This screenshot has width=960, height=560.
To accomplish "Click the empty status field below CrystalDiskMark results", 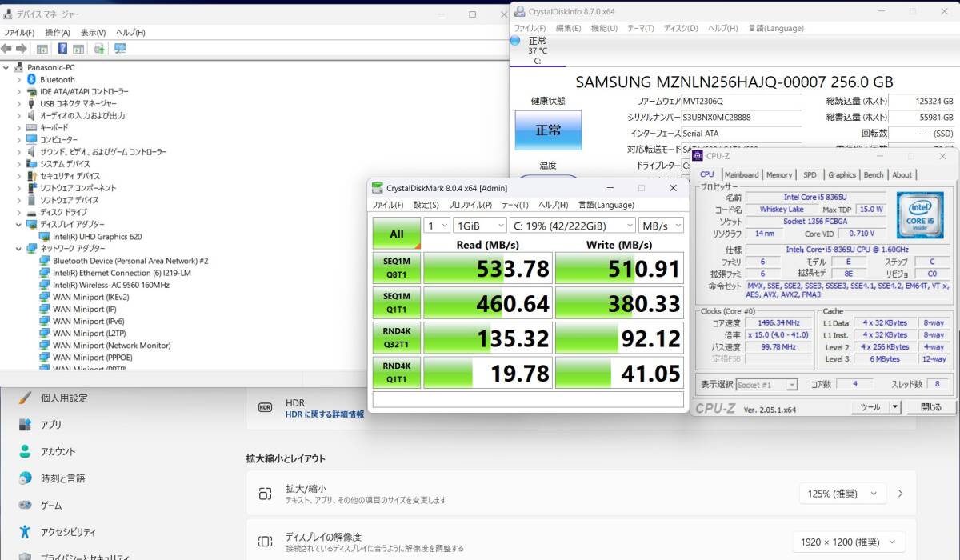I will click(x=528, y=399).
